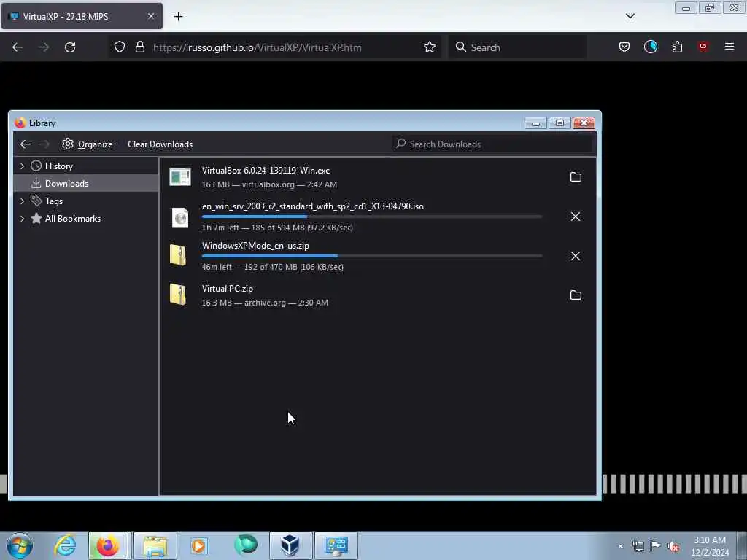Click Clear Downloads
Screen dimensions: 747x560
click(x=160, y=144)
